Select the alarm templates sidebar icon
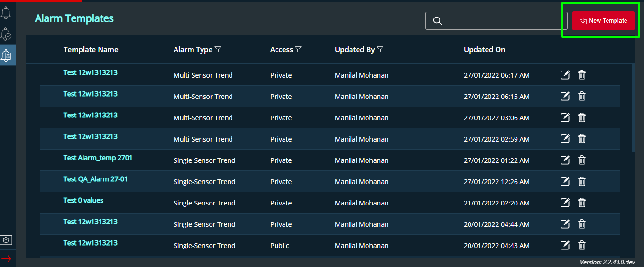 click(x=7, y=55)
